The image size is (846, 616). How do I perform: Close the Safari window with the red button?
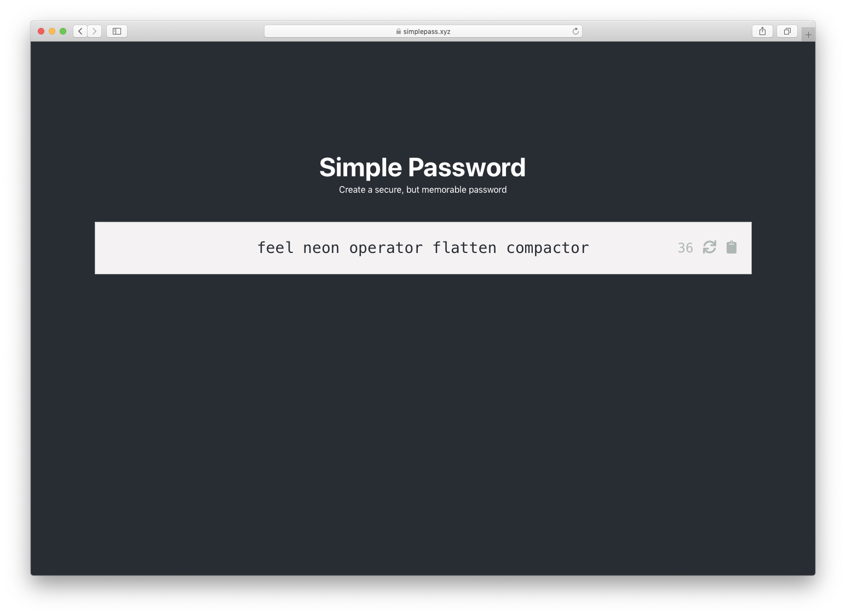point(41,31)
